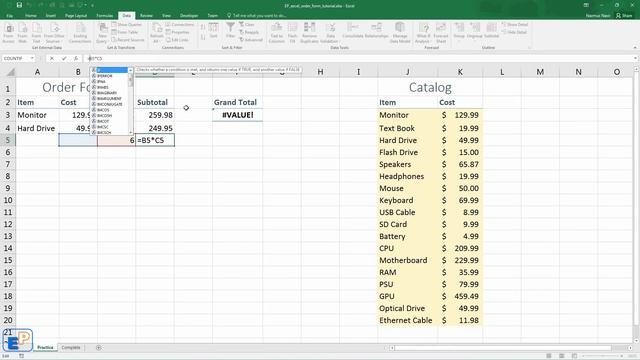
Task: Open the Relationships tool
Action: 376,31
